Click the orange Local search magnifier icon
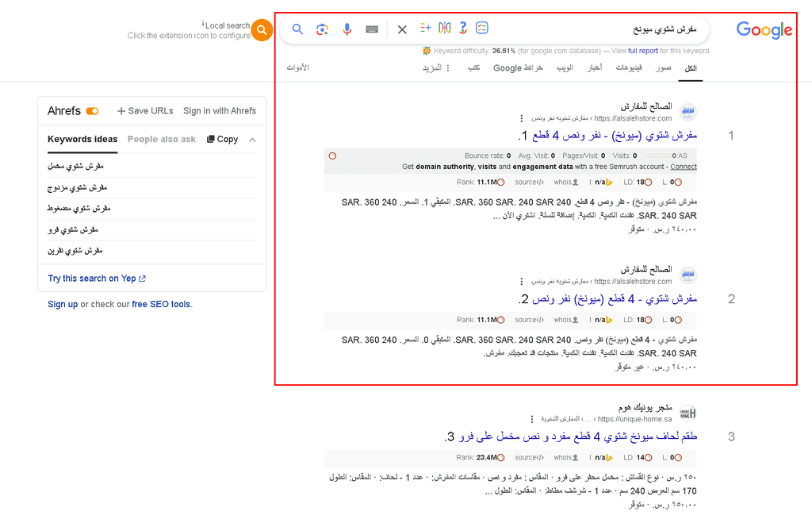This screenshot has height=519, width=812. [x=262, y=31]
